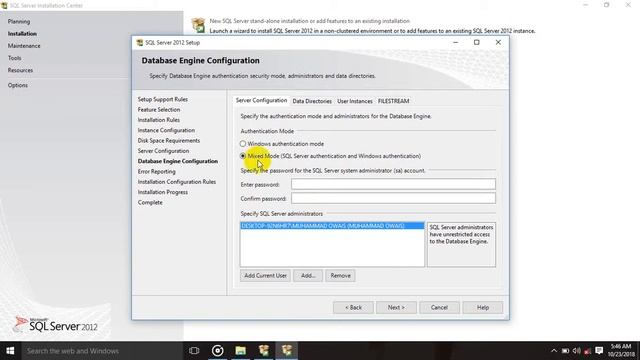The height and width of the screenshot is (360, 640).
Task: Open Planning in Installation Center
Action: [x=19, y=21]
